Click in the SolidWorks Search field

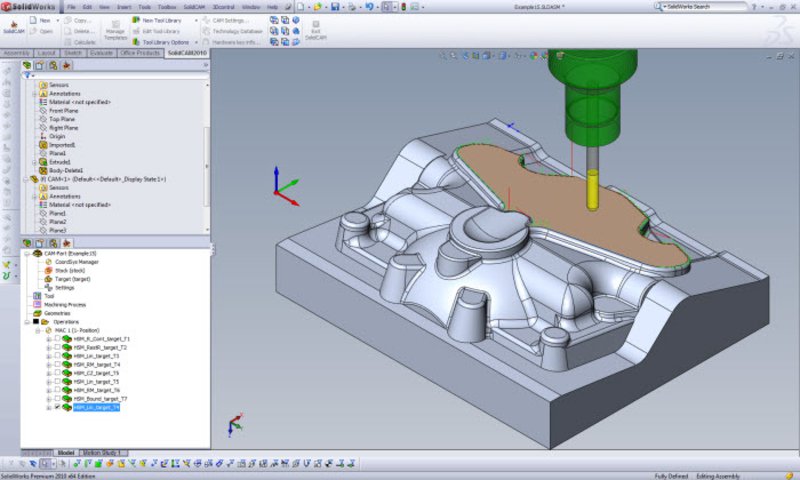706,7
